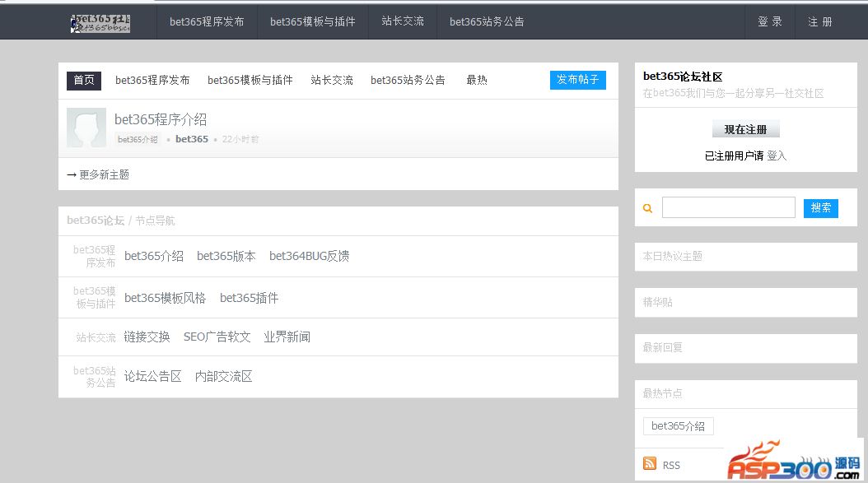
Task: Open the bet364BUG反馈 node
Action: pos(309,256)
